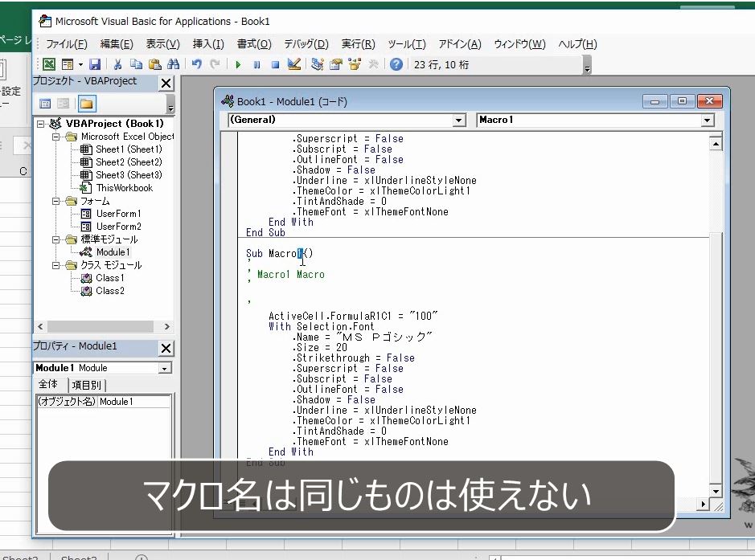Open the ヘルプ(H) menu
Screen dimensions: 755x560
[577, 44]
